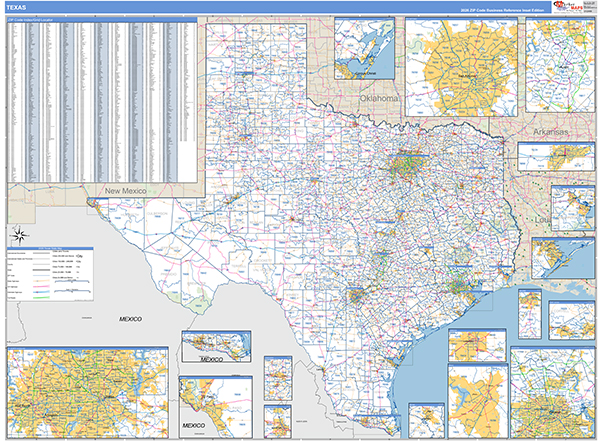The image size is (600, 441).
Task: Open the Dallas-Fort Worth inset map
Action: [x=88, y=392]
